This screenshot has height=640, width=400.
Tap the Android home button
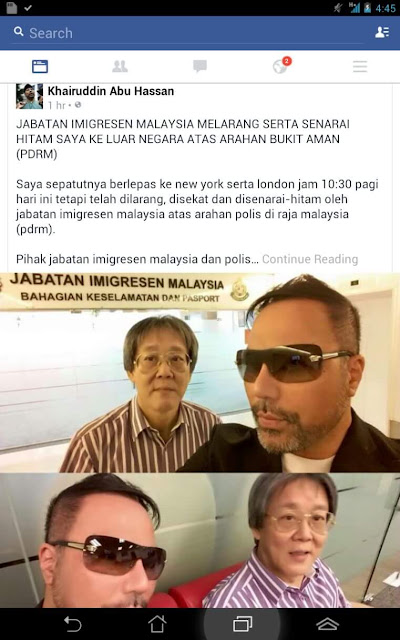point(157,624)
